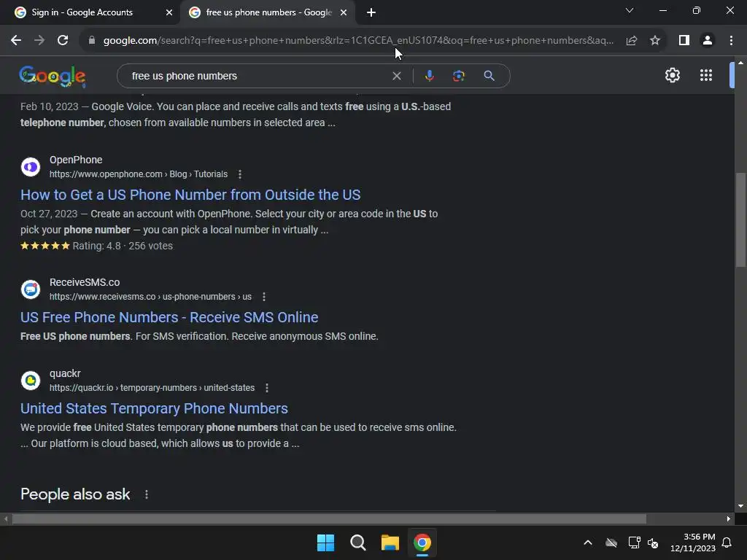
Task: Open the Chrome profile menu
Action: pos(708,41)
